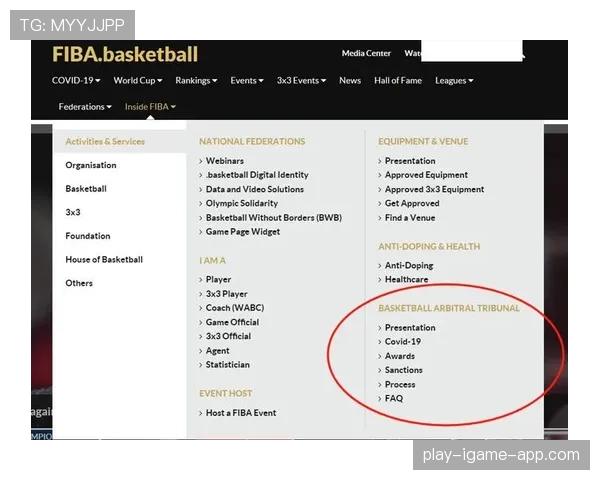Image resolution: width=600 pixels, height=480 pixels.
Task: Open the Awards link
Action: [399, 356]
